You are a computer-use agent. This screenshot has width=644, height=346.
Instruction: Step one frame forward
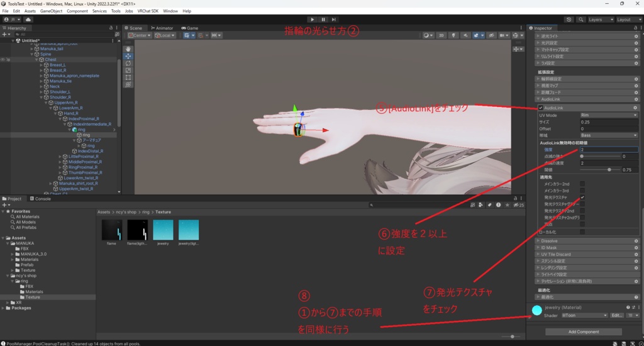(334, 20)
